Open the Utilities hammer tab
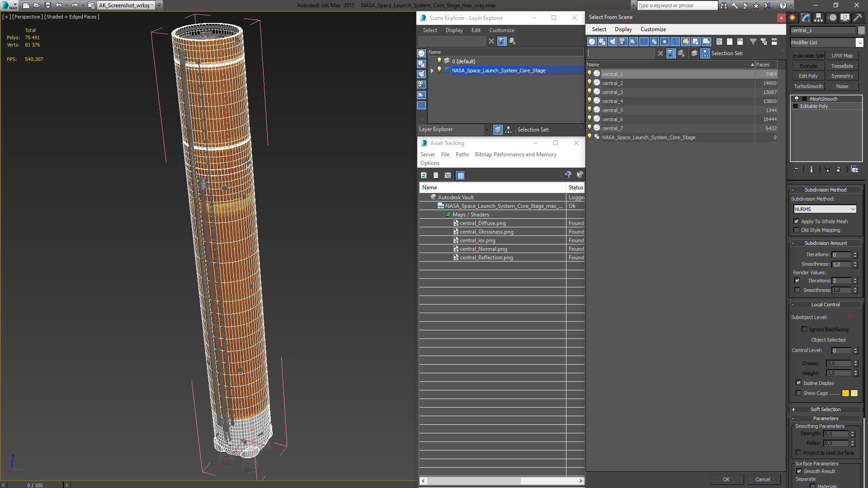The width and height of the screenshot is (868, 488). (858, 18)
